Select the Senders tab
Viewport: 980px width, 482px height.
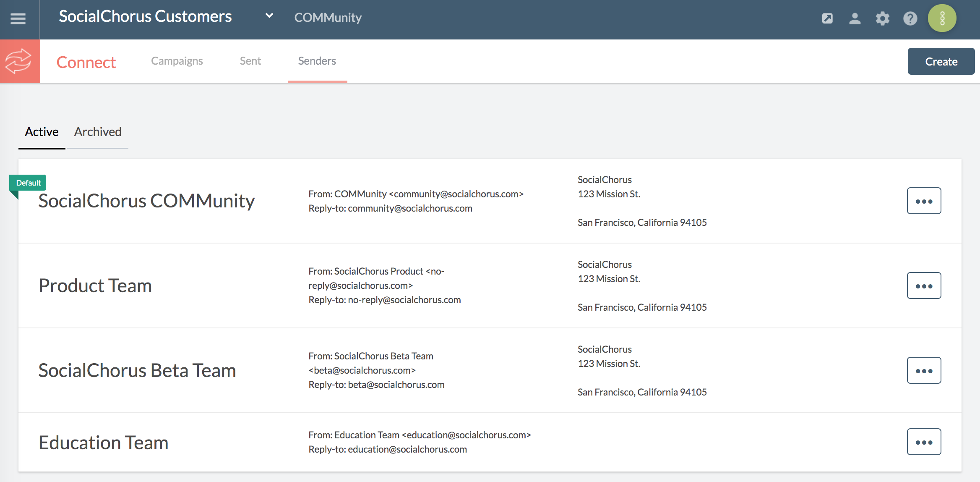pos(317,61)
